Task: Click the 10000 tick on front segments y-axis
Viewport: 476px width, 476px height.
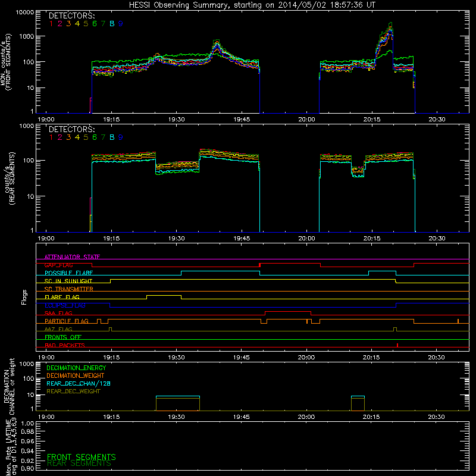Action: (x=24, y=12)
